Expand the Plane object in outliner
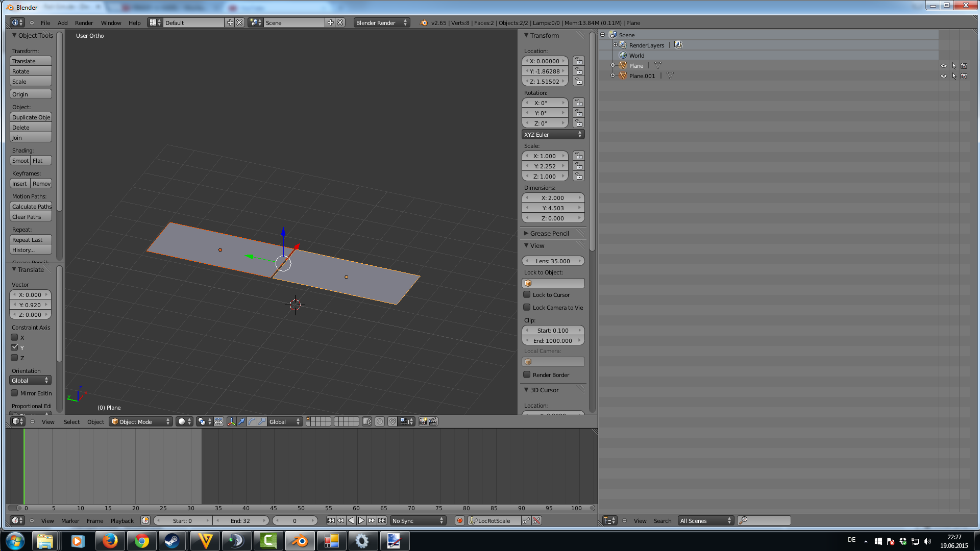The width and height of the screenshot is (980, 551). [x=612, y=65]
